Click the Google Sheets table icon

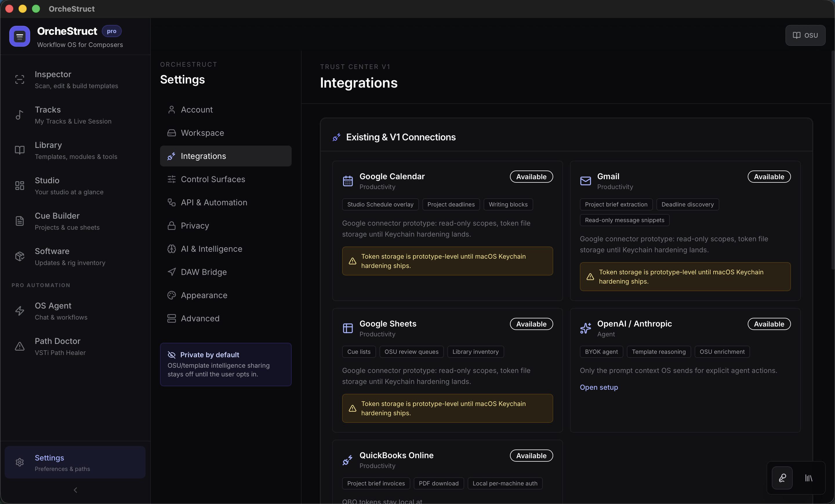(348, 329)
